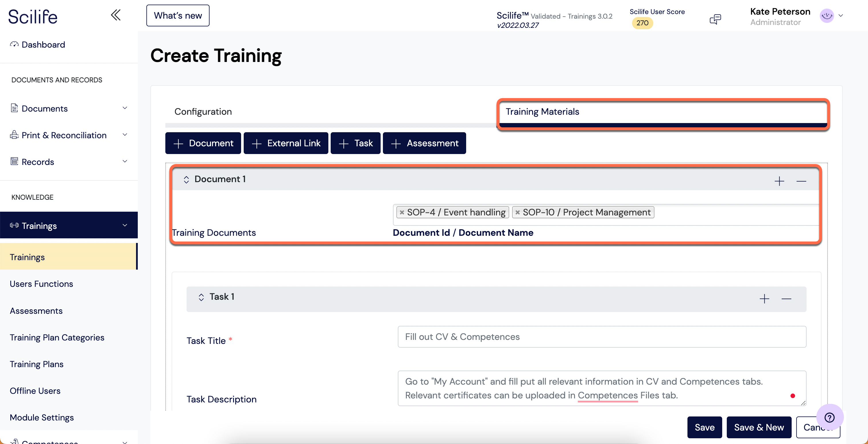This screenshot has width=868, height=444.
Task: Remove Task 1 with the minus icon
Action: point(786,299)
